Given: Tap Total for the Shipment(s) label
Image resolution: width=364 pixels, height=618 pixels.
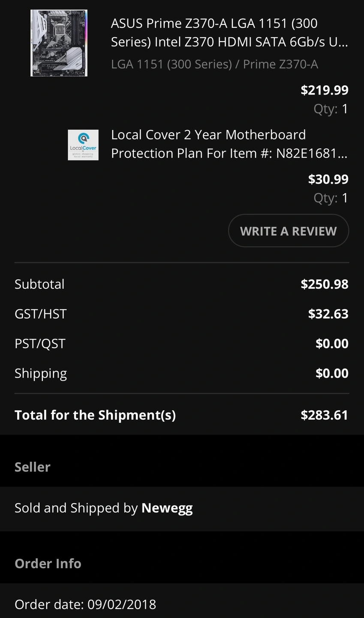Looking at the screenshot, I should click(x=95, y=415).
